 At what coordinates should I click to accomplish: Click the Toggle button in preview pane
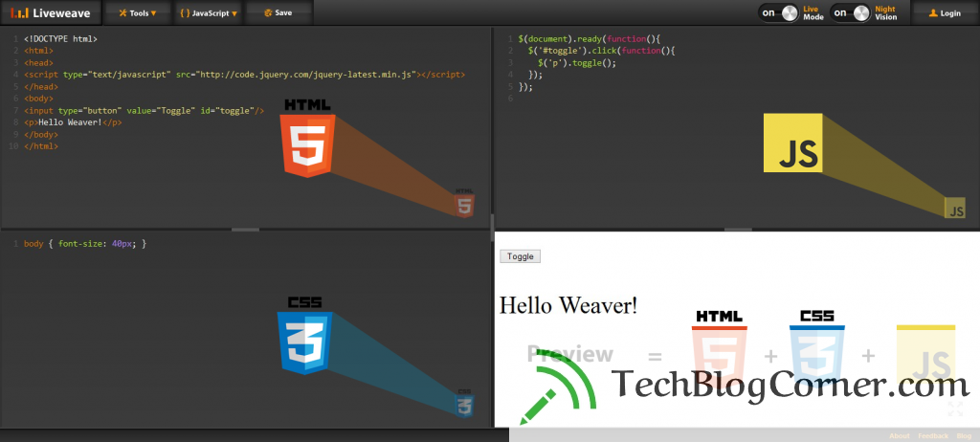point(520,256)
